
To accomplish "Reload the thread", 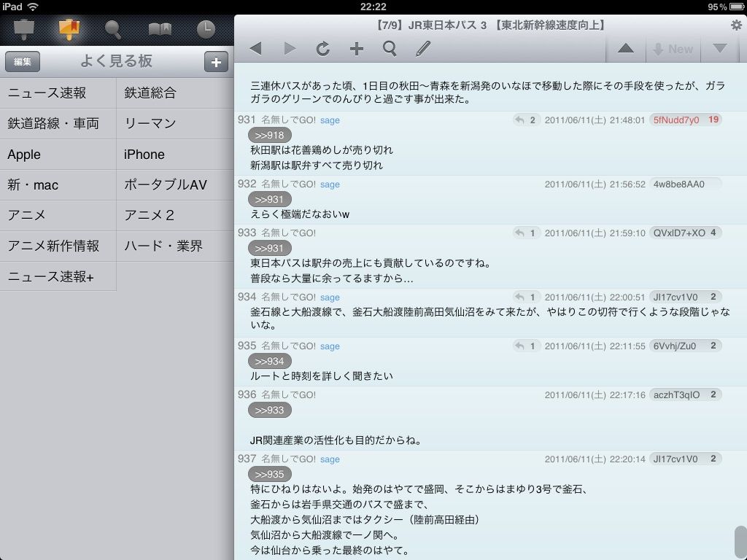I will pyautogui.click(x=323, y=49).
